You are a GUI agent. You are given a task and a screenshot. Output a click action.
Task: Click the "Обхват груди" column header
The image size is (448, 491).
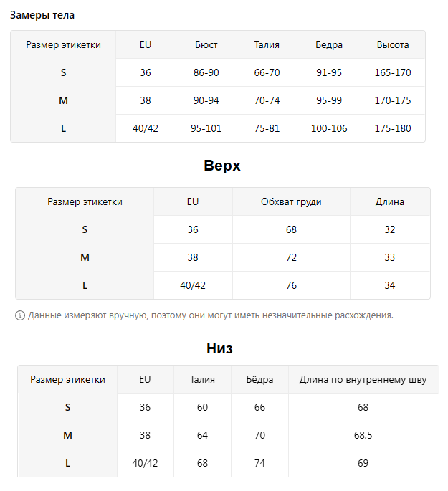(291, 201)
